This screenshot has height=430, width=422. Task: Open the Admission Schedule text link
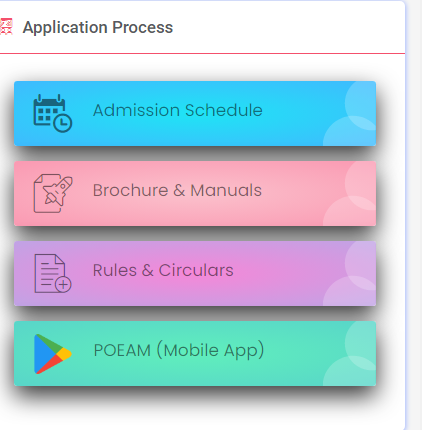[x=178, y=110]
